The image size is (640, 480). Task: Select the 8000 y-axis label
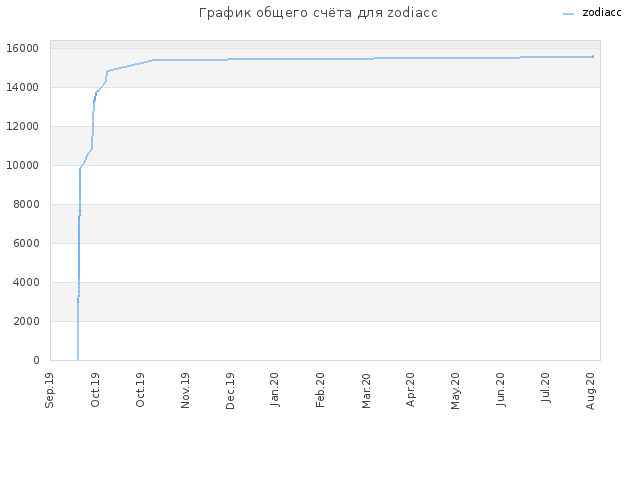26,204
